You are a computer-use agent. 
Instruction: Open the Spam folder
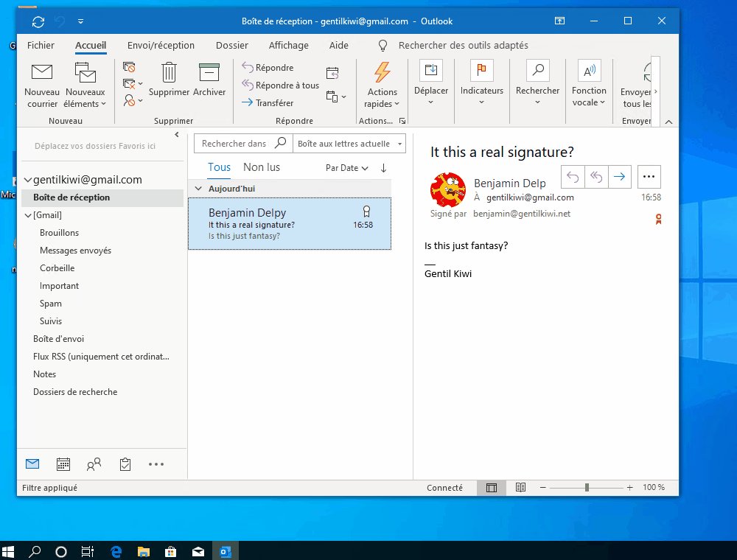(x=51, y=304)
